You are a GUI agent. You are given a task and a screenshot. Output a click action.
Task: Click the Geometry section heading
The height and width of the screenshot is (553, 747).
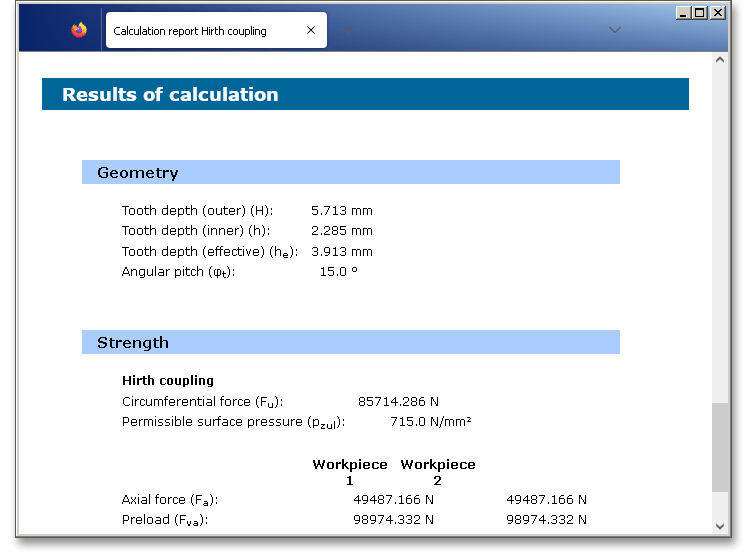(138, 173)
